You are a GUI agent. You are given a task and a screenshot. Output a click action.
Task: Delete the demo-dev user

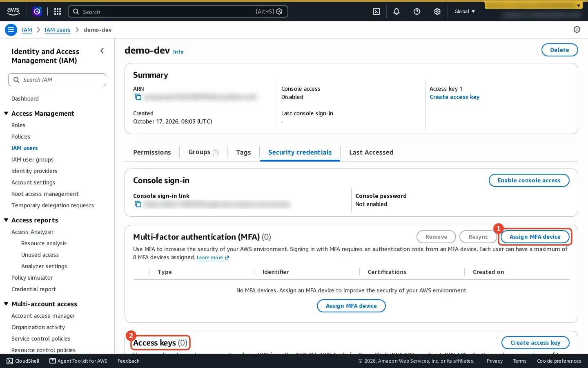[x=559, y=50]
